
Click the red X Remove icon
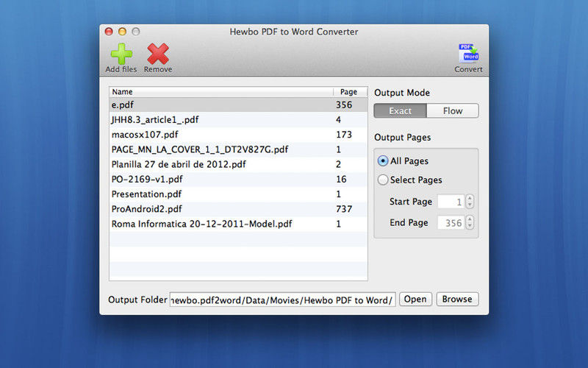click(158, 54)
